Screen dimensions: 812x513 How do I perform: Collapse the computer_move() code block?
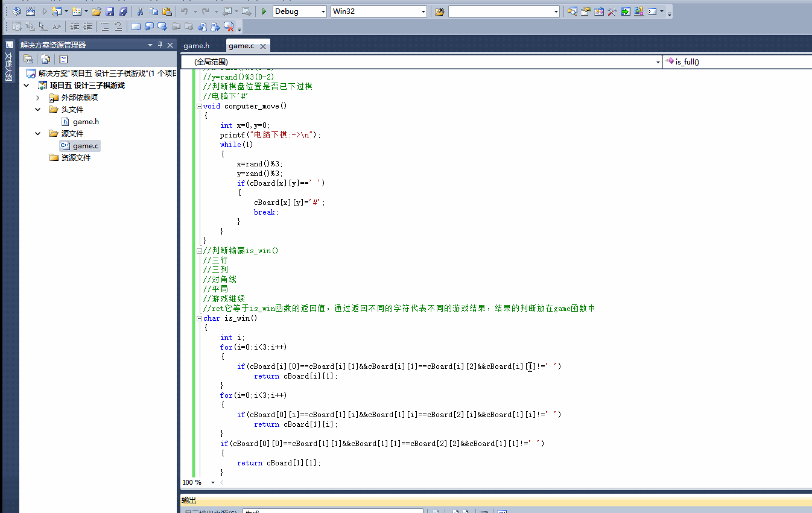(x=199, y=106)
